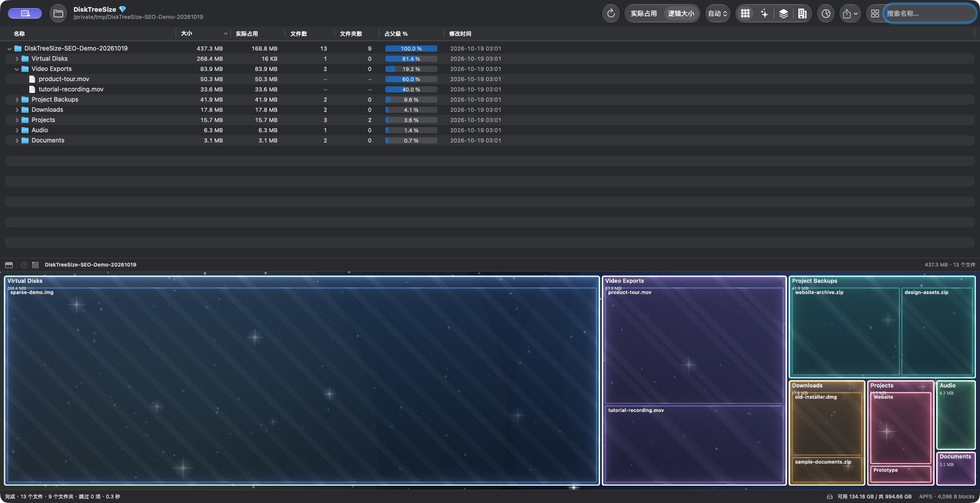
Task: Select the old-installer.dmg treemap block
Action: pos(826,424)
